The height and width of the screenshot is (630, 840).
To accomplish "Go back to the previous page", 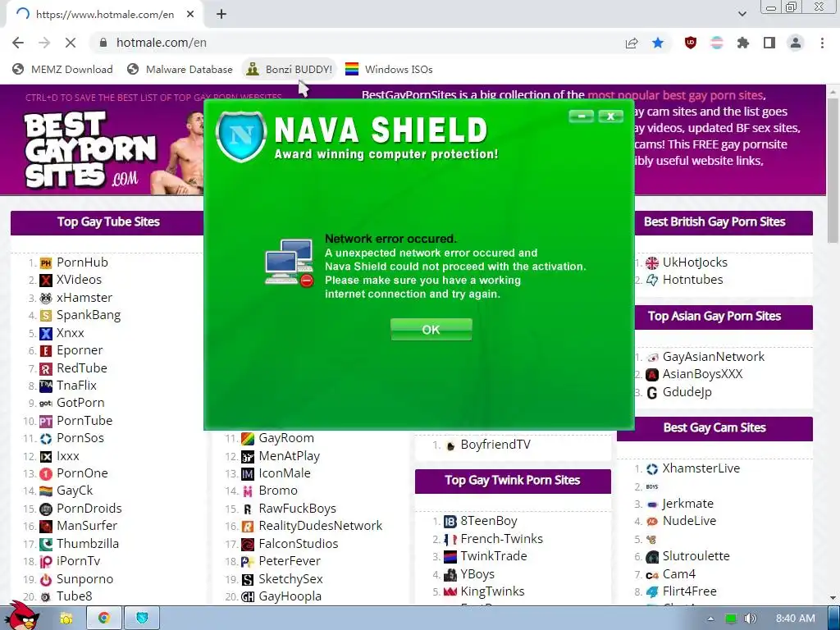I will pyautogui.click(x=18, y=43).
